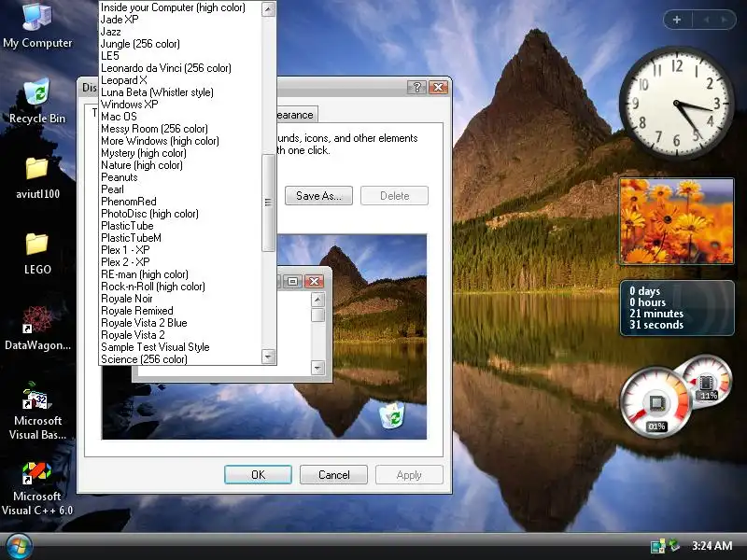Switch to the Appearance tab
Image resolution: width=747 pixels, height=560 pixels.
coord(295,115)
